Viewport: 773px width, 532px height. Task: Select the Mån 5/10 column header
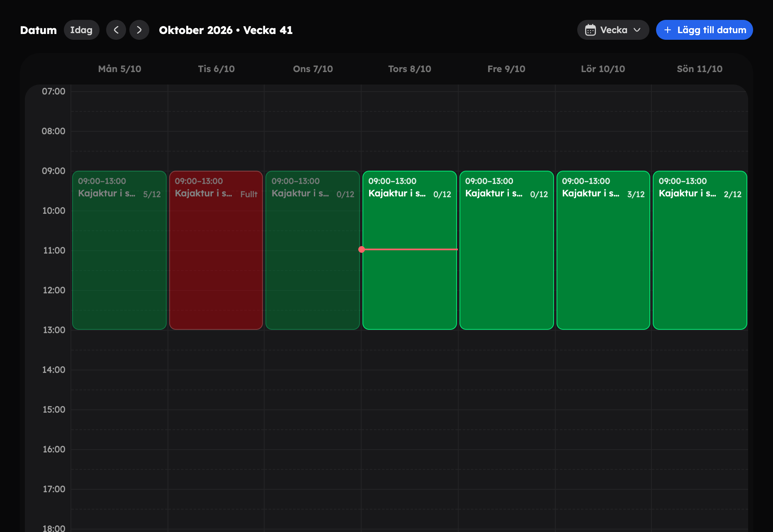(119, 69)
